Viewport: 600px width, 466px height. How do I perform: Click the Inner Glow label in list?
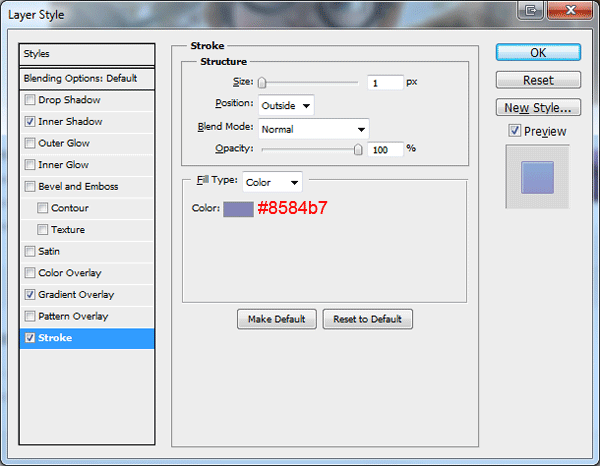(x=64, y=165)
